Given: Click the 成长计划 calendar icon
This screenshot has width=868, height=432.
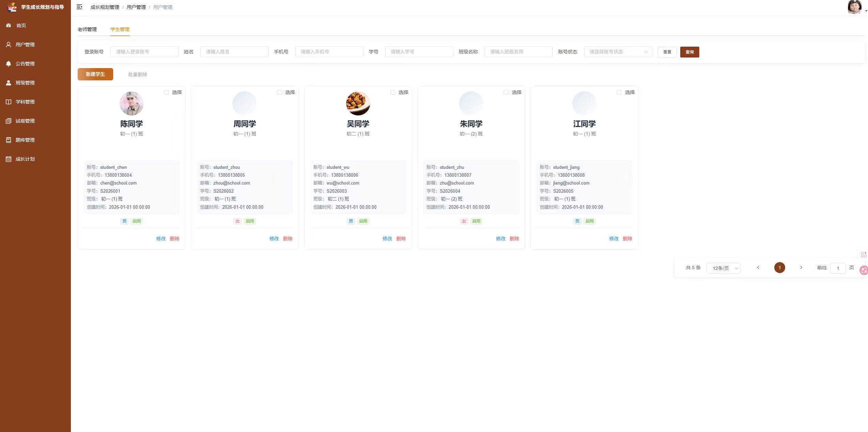Looking at the screenshot, I should coord(9,159).
